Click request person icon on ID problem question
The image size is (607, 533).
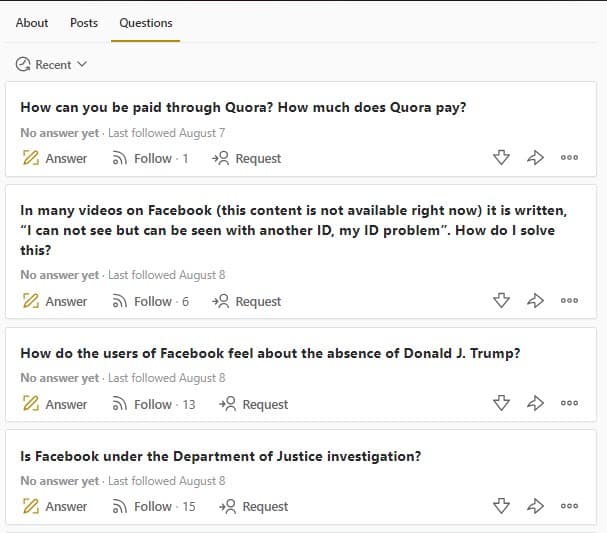(220, 301)
